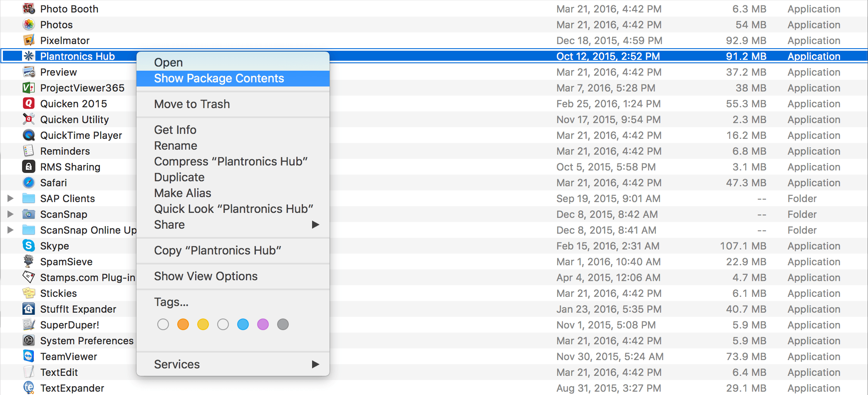Screen dimensions: 868x395
Task: Expand the ScanSnap folder triangle
Action: 10,214
